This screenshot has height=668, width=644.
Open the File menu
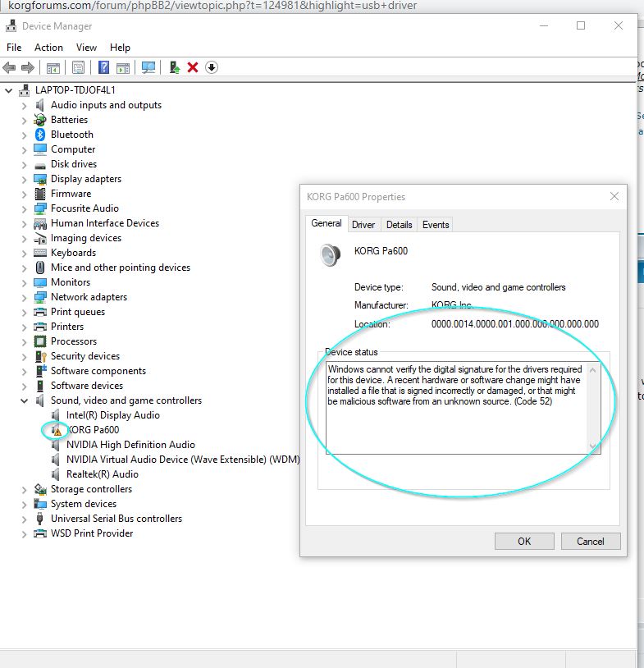click(x=14, y=48)
